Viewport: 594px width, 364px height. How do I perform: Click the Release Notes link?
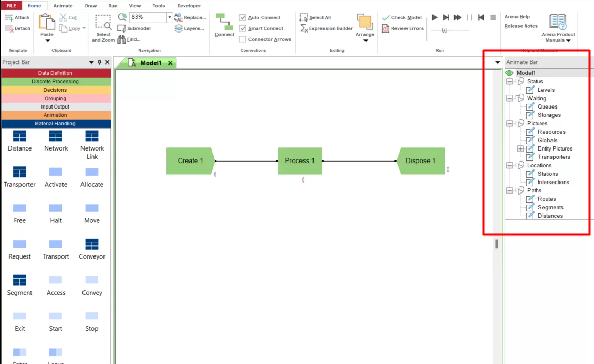[x=521, y=26]
